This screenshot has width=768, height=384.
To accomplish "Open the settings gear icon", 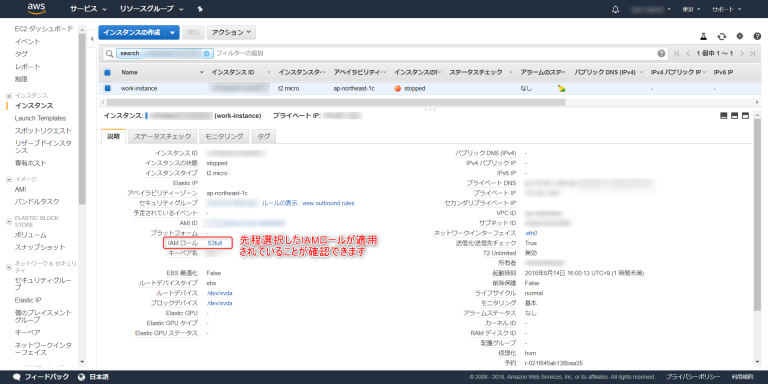I will coord(740,36).
